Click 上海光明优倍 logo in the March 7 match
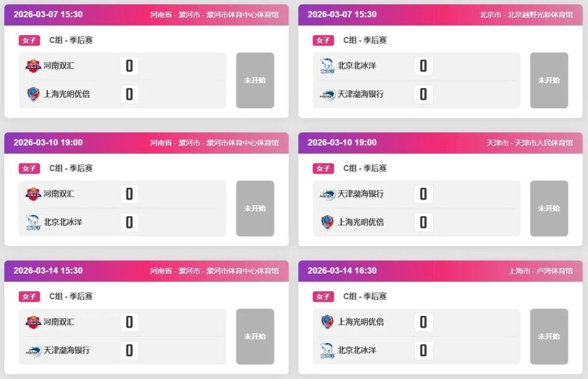The image size is (588, 379). [x=33, y=94]
